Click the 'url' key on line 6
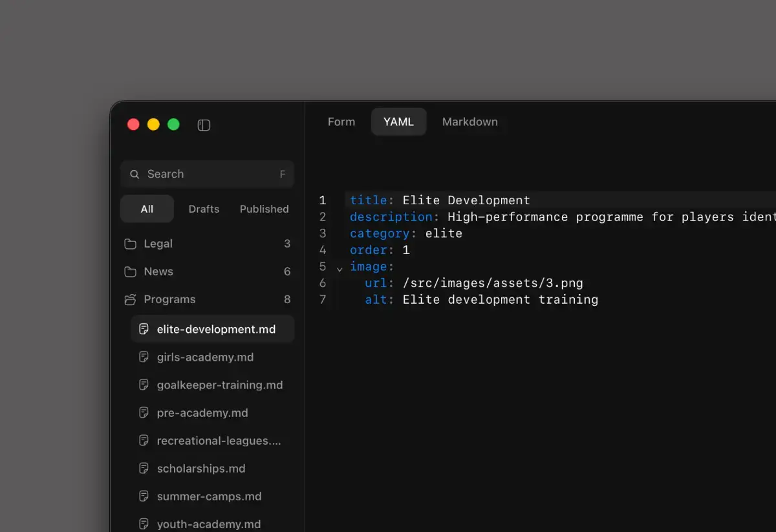Image resolution: width=776 pixels, height=532 pixels. pyautogui.click(x=376, y=283)
